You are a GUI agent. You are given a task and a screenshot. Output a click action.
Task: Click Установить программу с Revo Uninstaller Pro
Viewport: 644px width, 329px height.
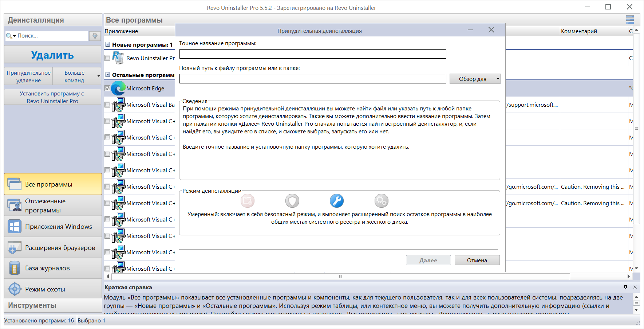tap(53, 97)
